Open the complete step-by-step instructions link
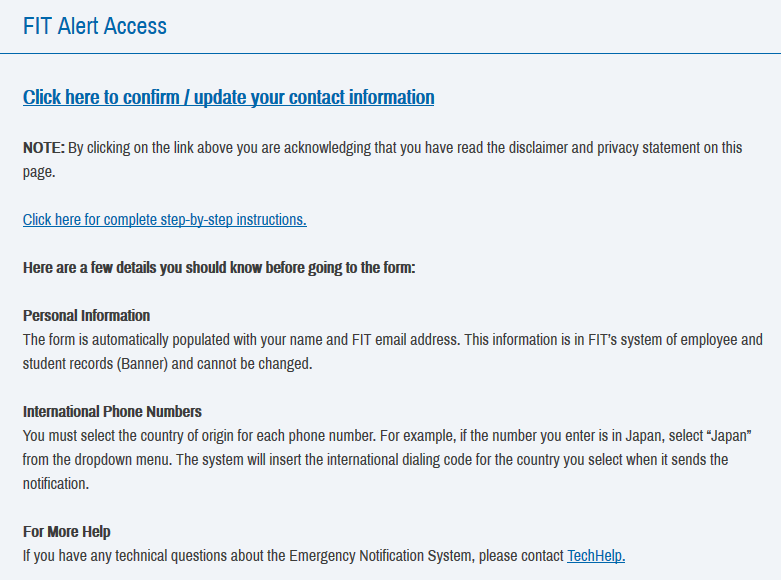781x580 pixels. point(164,220)
